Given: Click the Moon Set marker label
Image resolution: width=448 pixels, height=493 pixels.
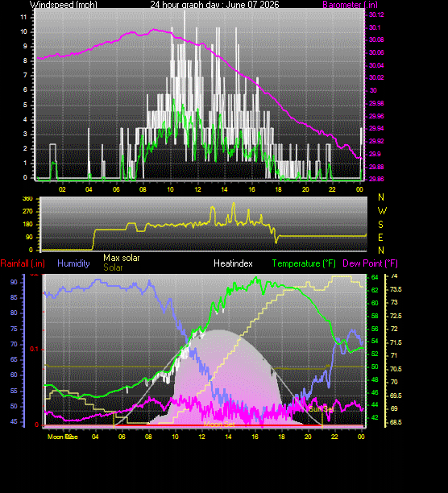Looking at the screenshot, I should tap(219, 425).
